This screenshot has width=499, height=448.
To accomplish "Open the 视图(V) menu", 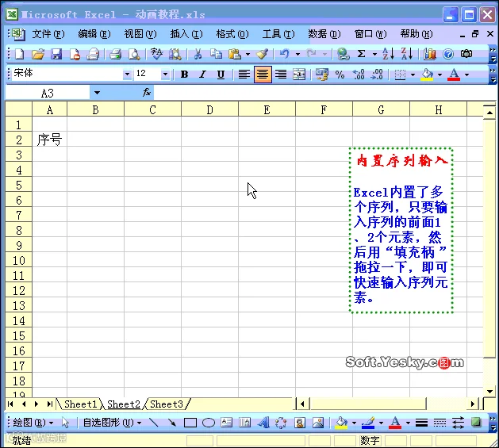I will point(140,34).
